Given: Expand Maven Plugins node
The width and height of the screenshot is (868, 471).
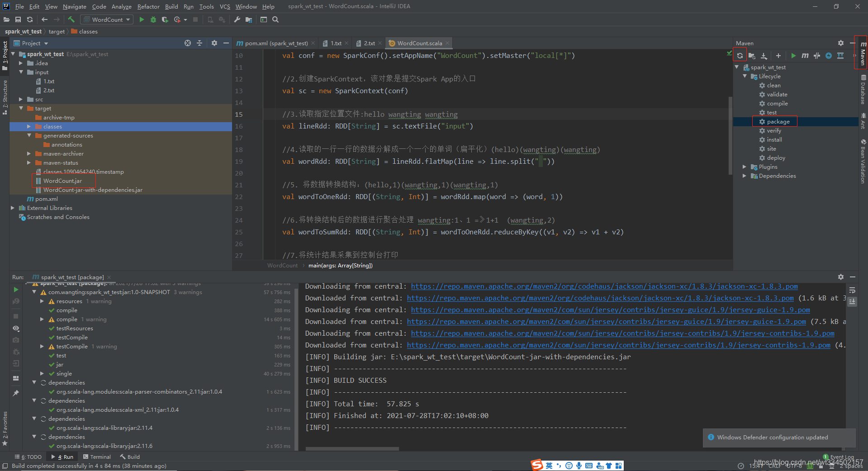Looking at the screenshot, I should pyautogui.click(x=745, y=167).
